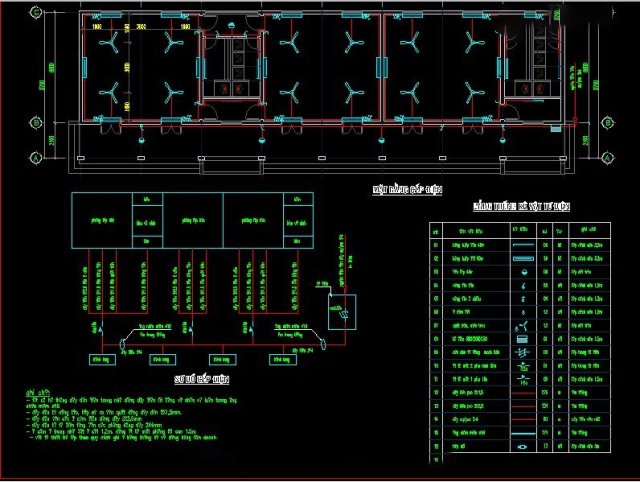Select the fluorescent lamp symbol in legend's first row
This screenshot has height=482, width=640.
coord(522,243)
